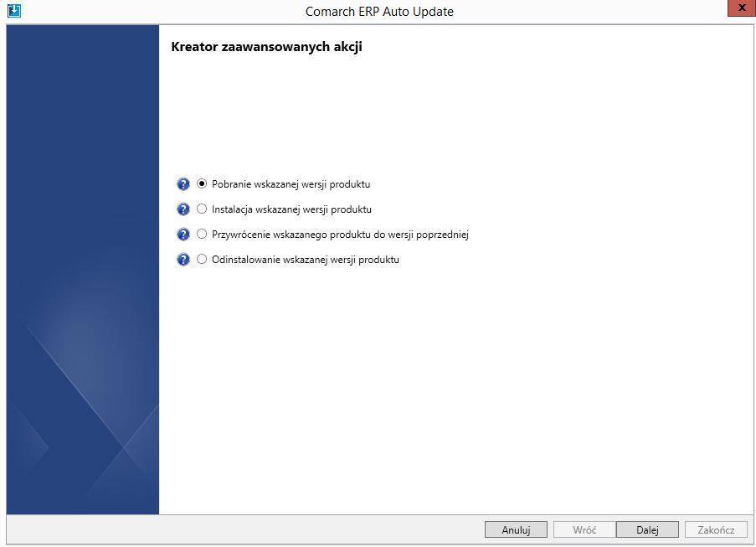This screenshot has height=547, width=756.
Task: Open help for Odinstalowanie wskazanej wersji produktu
Action: coord(183,260)
